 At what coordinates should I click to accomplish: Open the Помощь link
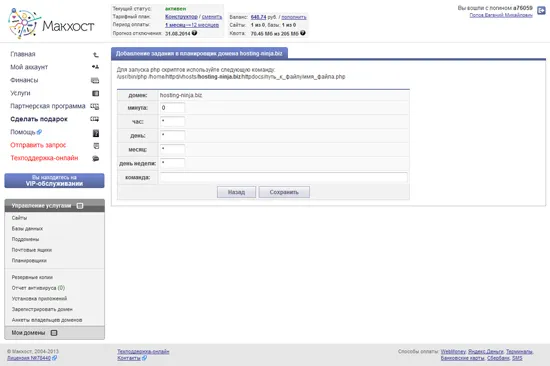pyautogui.click(x=23, y=132)
